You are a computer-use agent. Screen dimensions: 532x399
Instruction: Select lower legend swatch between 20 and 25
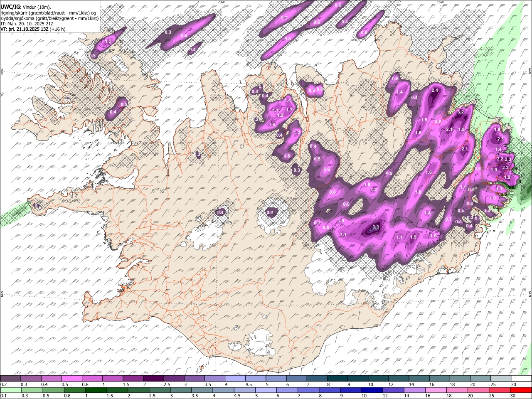pyautogui.click(x=478, y=390)
